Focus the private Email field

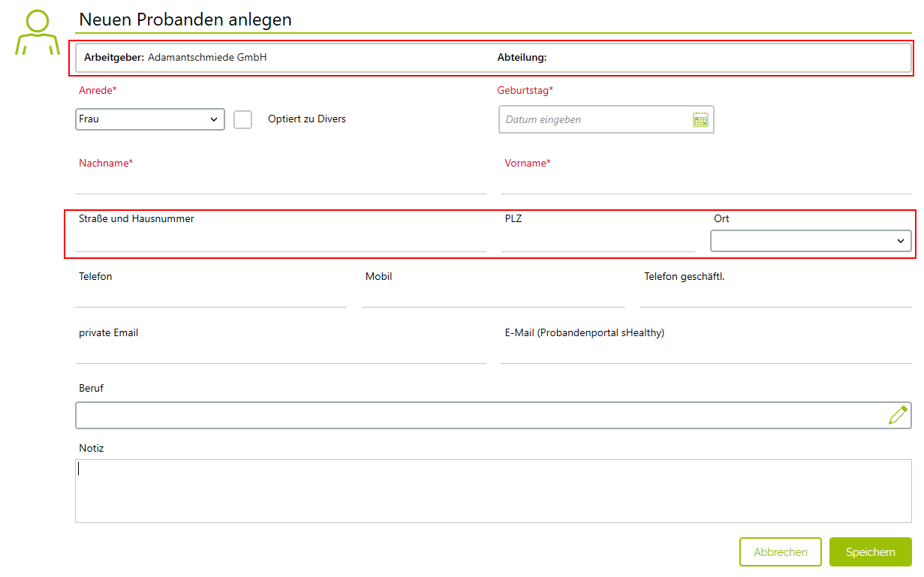[x=281, y=353]
